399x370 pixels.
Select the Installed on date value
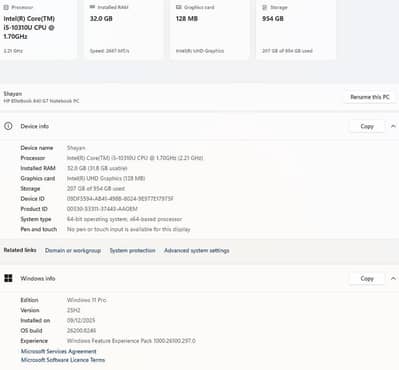[x=81, y=320]
